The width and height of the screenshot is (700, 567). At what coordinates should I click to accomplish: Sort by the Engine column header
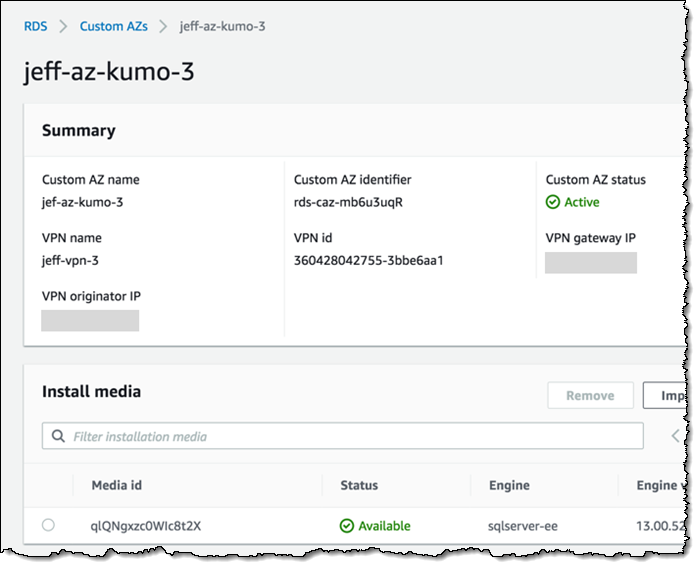(x=509, y=485)
